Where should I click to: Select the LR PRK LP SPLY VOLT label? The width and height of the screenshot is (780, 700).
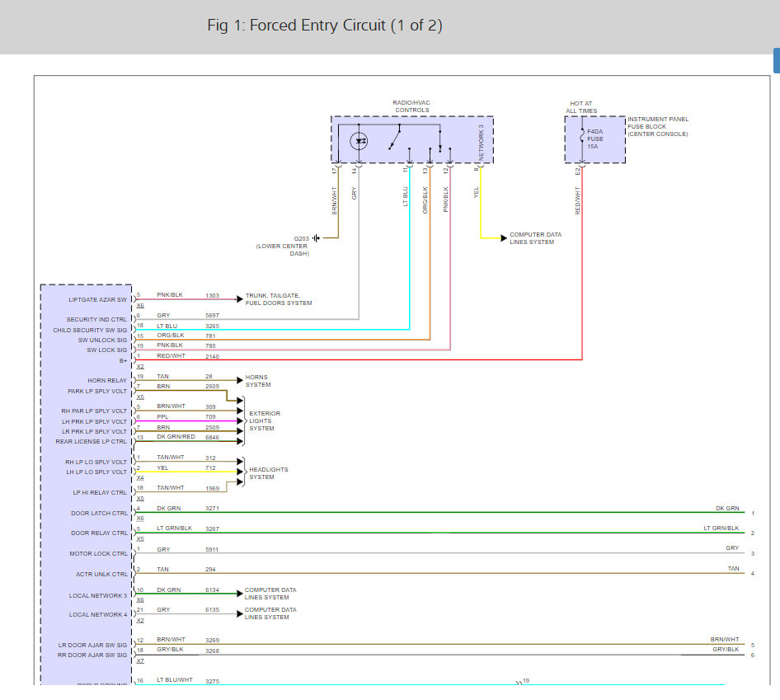click(95, 431)
